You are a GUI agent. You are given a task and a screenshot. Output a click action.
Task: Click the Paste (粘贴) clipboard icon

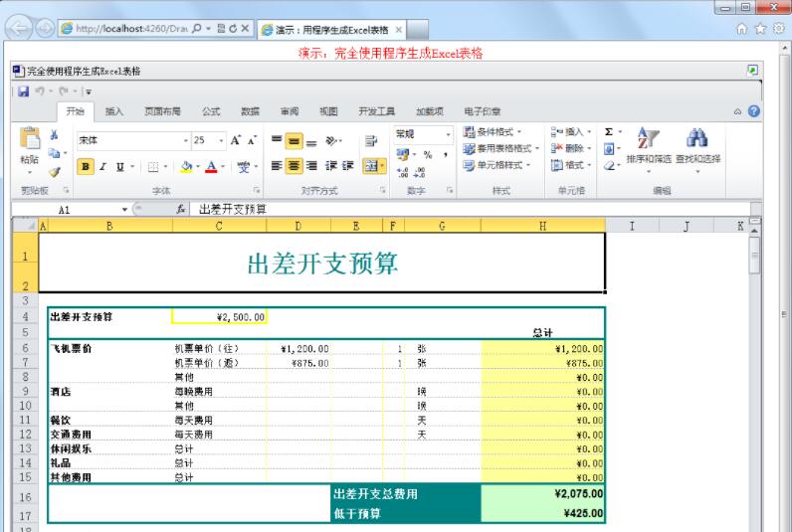click(x=30, y=140)
